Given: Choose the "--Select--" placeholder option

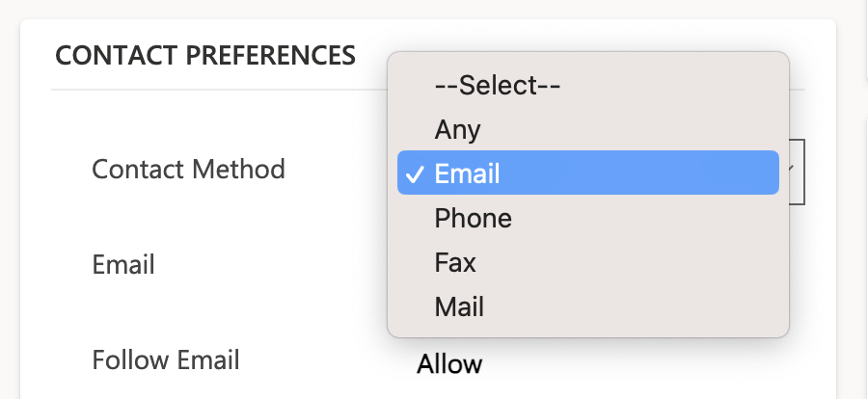Looking at the screenshot, I should (x=498, y=85).
